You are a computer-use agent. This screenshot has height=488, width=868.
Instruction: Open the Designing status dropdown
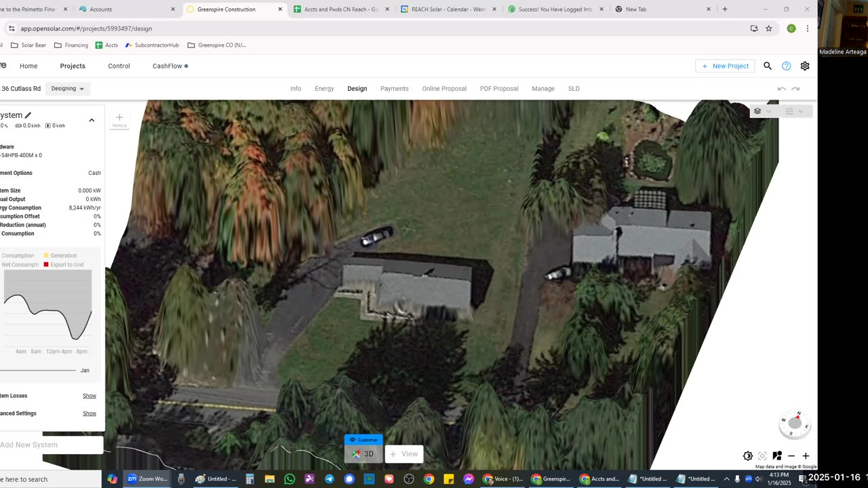[68, 89]
